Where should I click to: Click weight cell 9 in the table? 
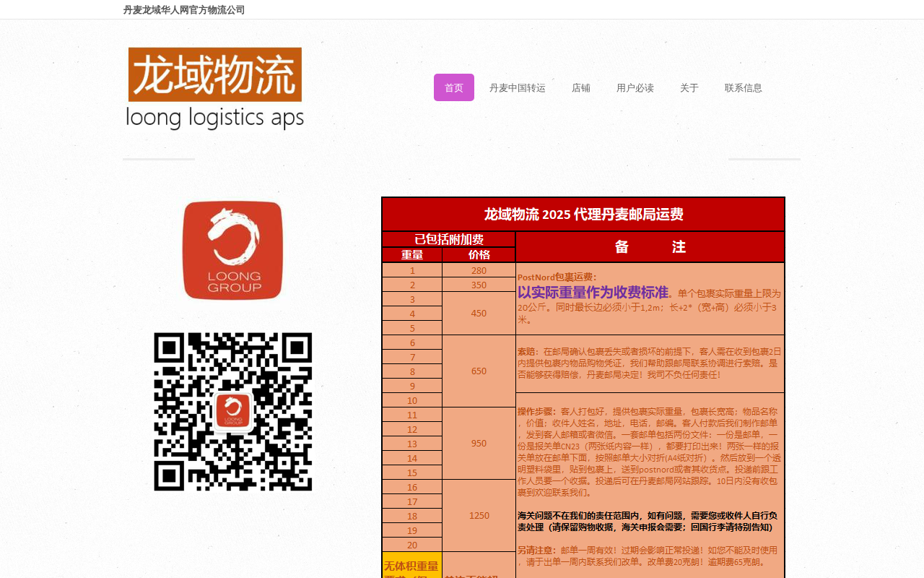(x=412, y=386)
